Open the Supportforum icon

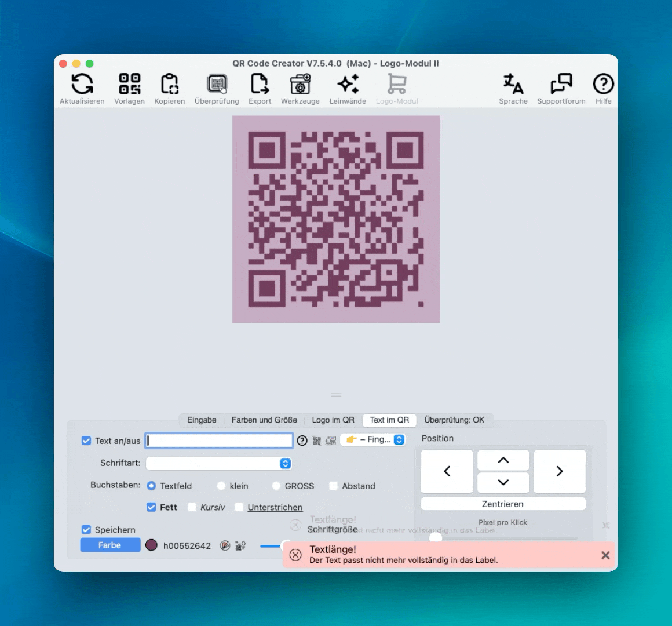561,85
